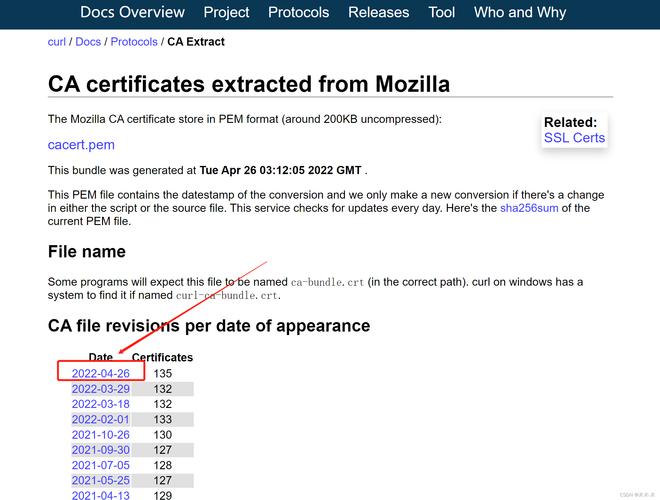Open the Protocols navigation menu
This screenshot has height=500, width=660.
point(298,12)
